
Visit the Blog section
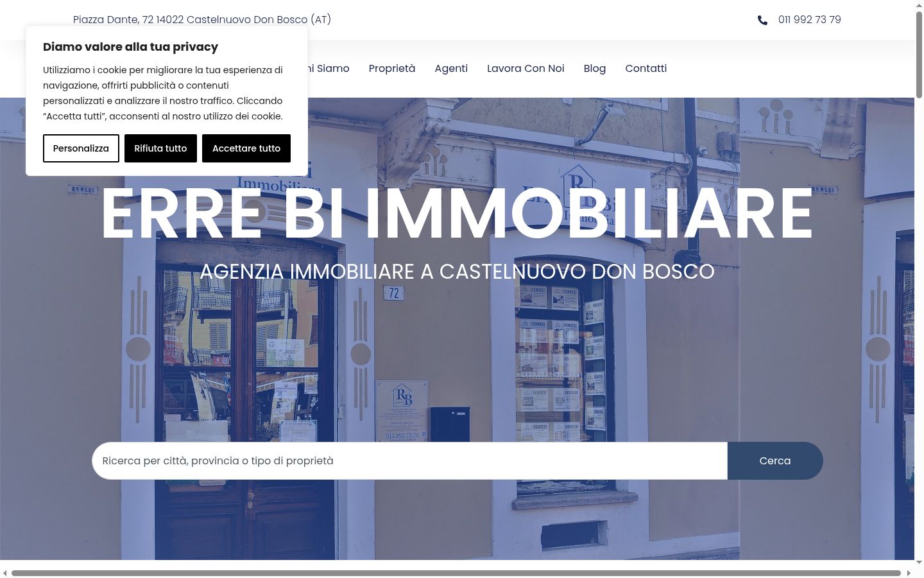click(595, 69)
